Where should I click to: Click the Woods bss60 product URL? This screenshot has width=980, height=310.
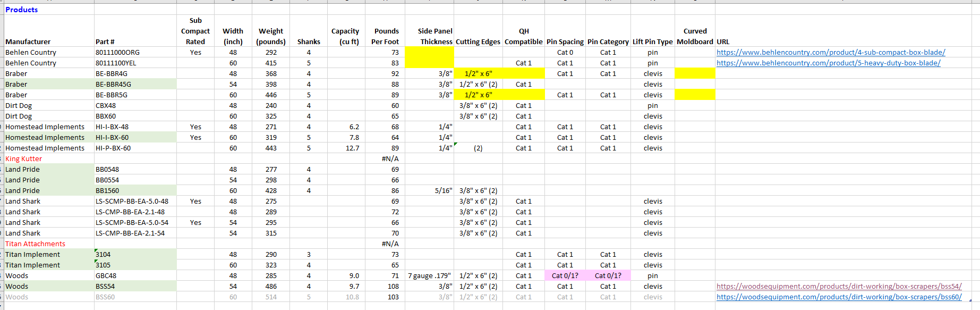click(x=839, y=297)
